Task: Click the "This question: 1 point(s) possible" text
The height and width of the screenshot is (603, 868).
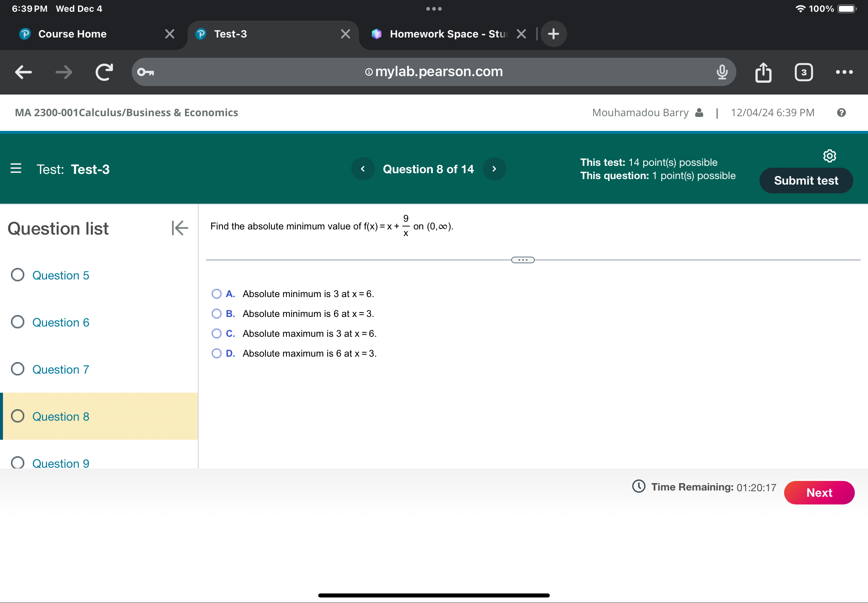Action: (x=658, y=176)
